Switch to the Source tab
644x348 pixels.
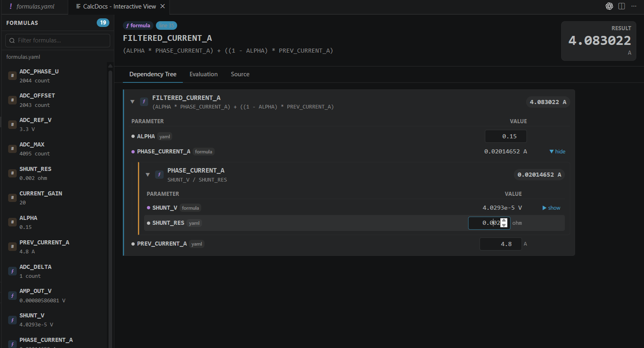point(240,74)
